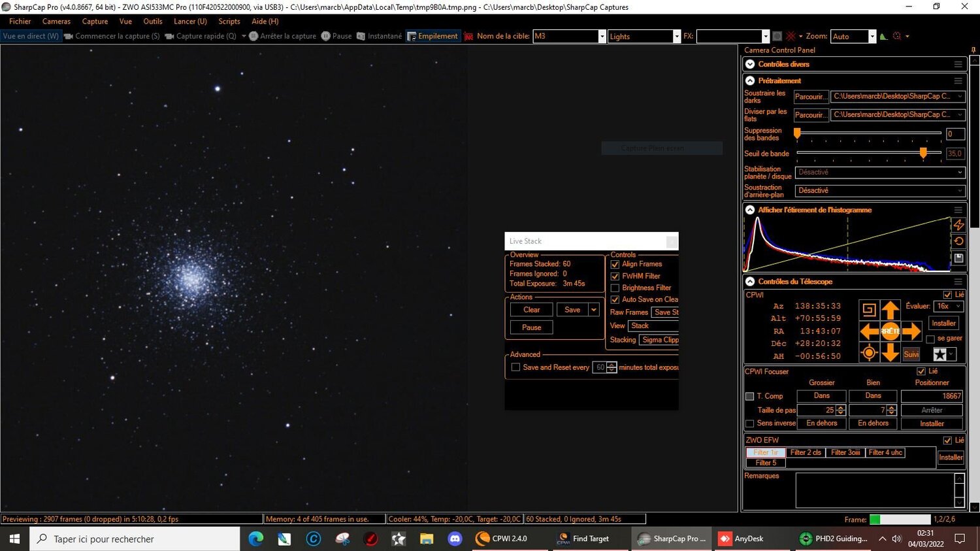Open the Lights frame type dropdown
980x551 pixels.
pos(677,37)
